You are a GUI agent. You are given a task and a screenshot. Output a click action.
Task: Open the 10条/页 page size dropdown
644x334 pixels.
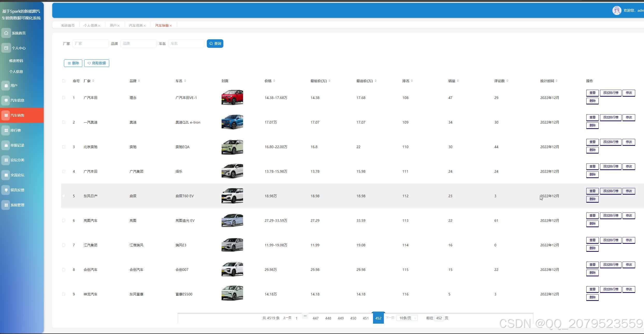point(407,318)
